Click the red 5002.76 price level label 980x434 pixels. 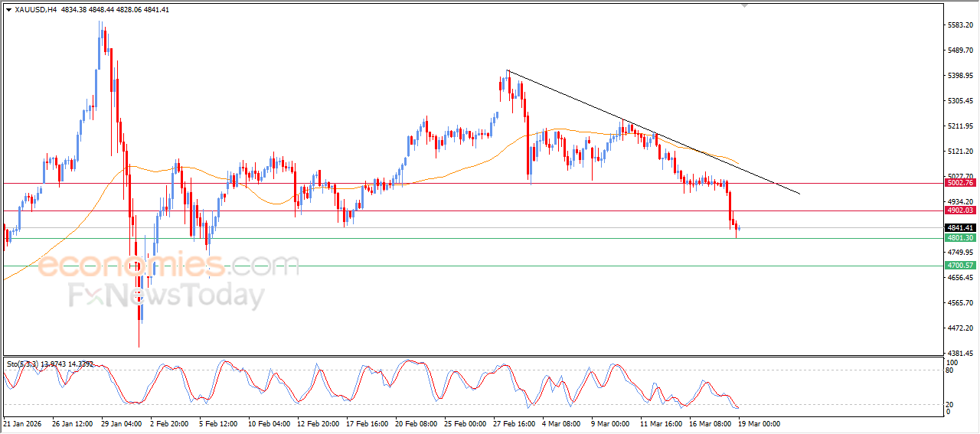coord(960,183)
